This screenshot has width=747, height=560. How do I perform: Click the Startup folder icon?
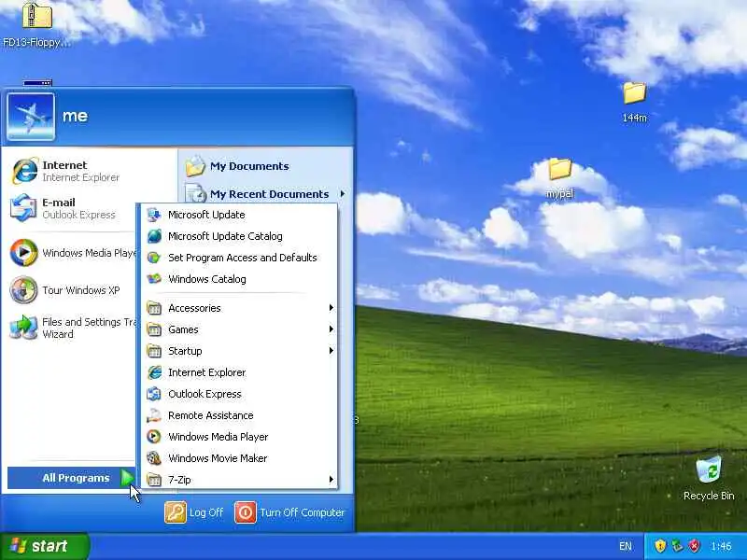154,351
